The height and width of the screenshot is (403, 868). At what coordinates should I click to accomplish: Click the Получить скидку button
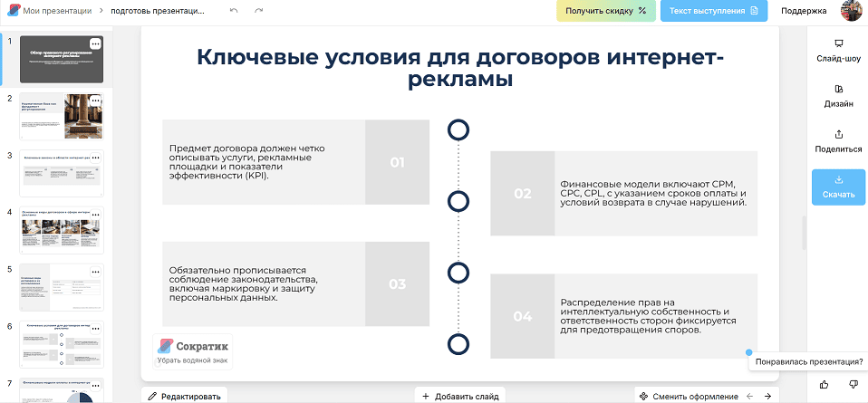[x=605, y=11]
